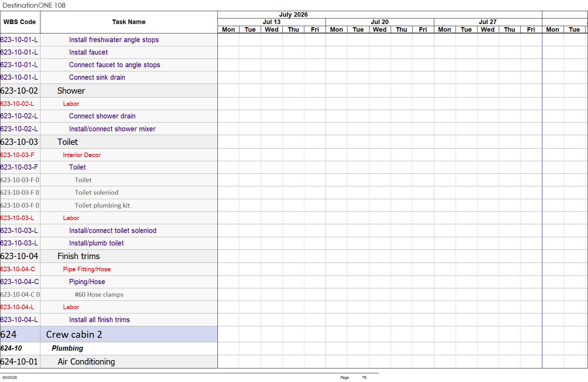Click the page number 79 in footer
Screen dimensions: 588x382
point(364,377)
